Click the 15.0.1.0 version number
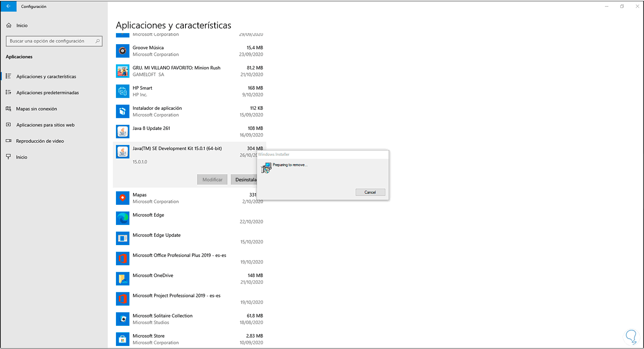The height and width of the screenshot is (349, 644). click(x=140, y=162)
